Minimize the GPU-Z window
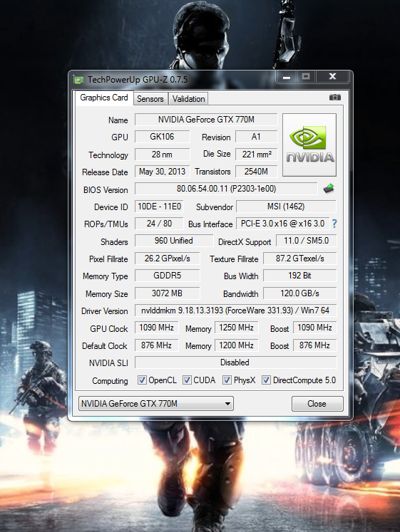The height and width of the screenshot is (532, 400). tap(287, 77)
